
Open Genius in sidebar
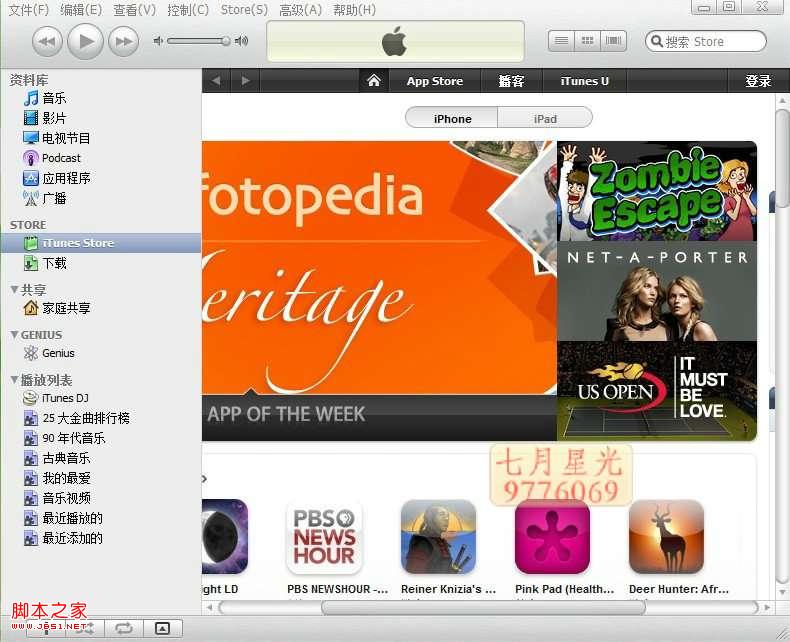(x=49, y=353)
